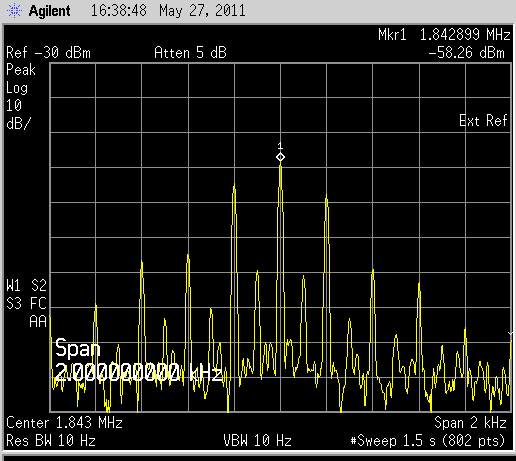Screen dimensions: 516x461
Task: Click the AA status annotation
Action: (x=38, y=322)
